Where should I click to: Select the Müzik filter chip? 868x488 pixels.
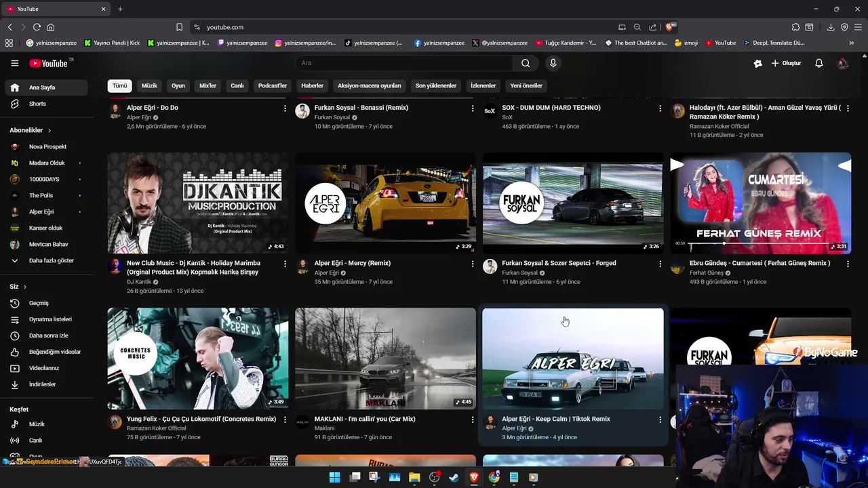pyautogui.click(x=149, y=86)
